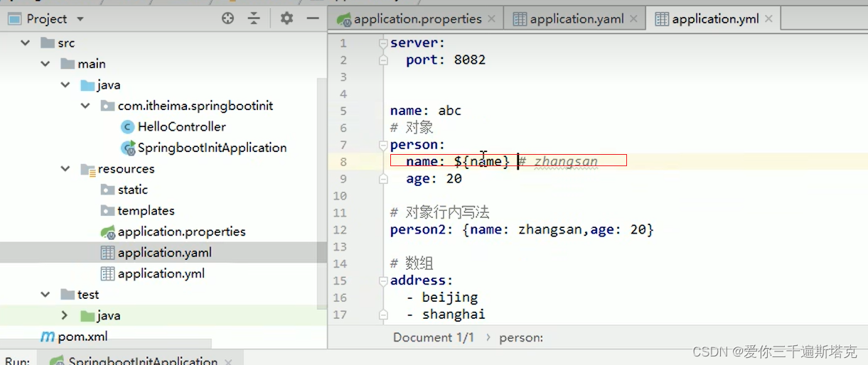
Task: Open the Project view dropdown
Action: click(x=80, y=19)
